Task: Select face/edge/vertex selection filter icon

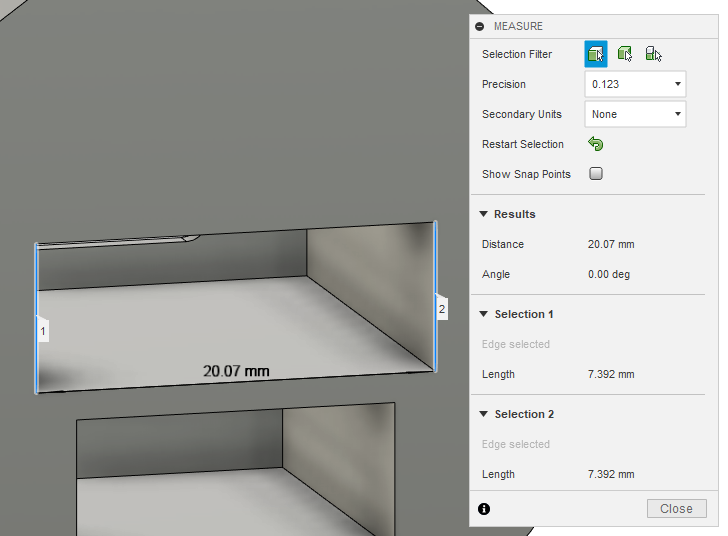Action: (x=596, y=54)
